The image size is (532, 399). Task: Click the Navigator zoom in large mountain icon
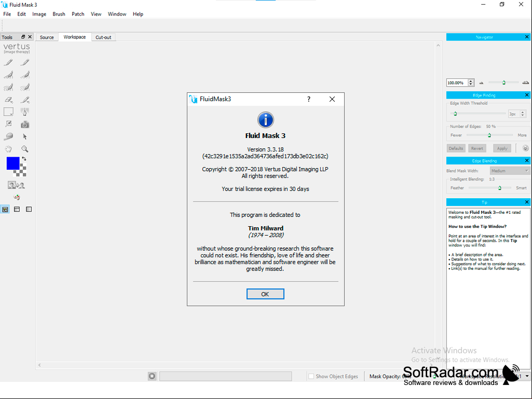tap(526, 82)
